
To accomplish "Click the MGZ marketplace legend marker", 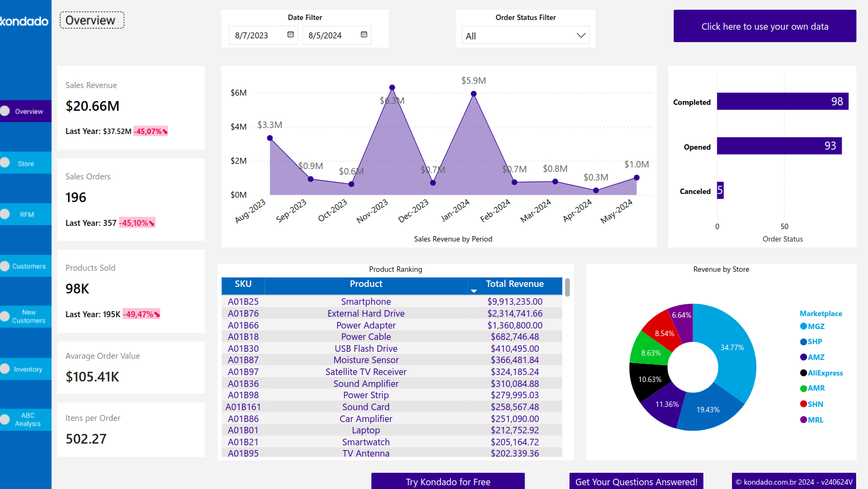I will [x=803, y=326].
